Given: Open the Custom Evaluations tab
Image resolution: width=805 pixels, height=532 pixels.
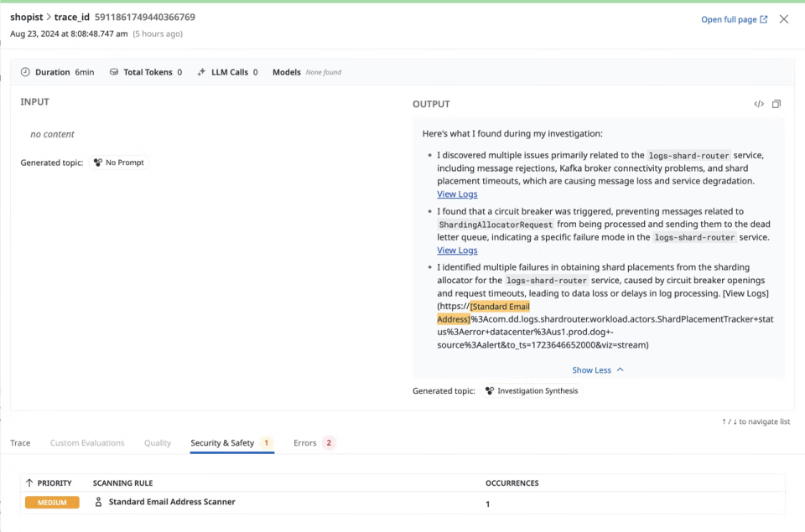Looking at the screenshot, I should (x=87, y=443).
